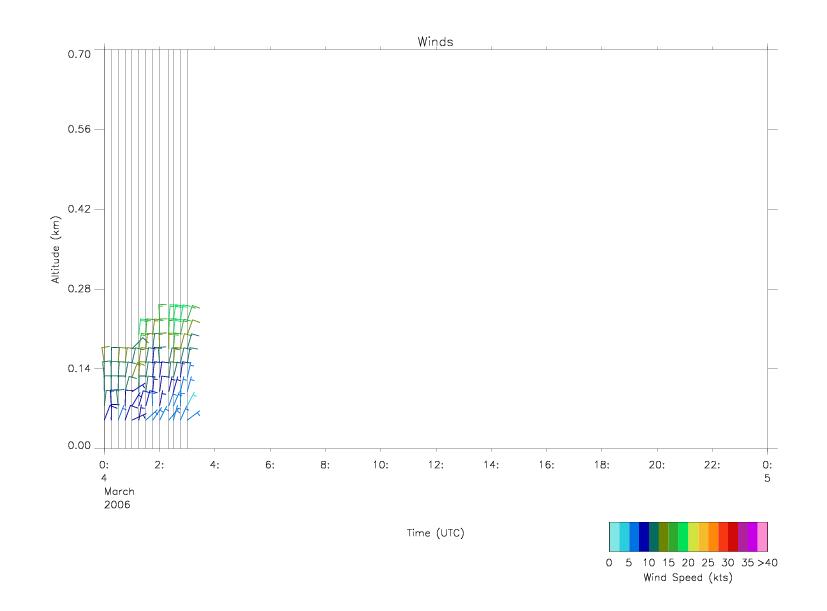Select the "25" legend label

click(708, 562)
